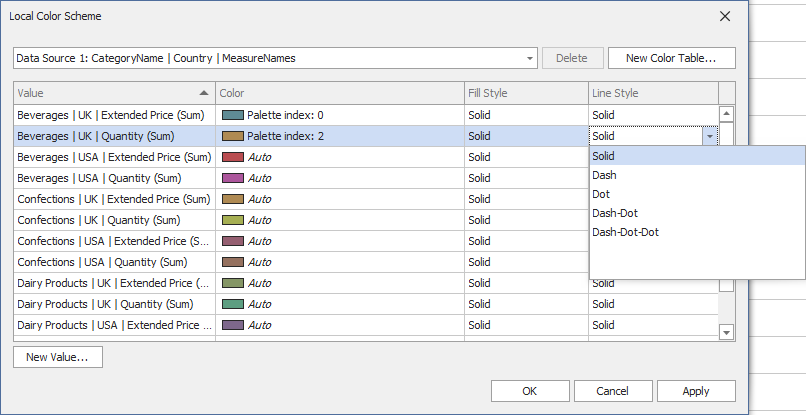This screenshot has width=806, height=415.
Task: Click New Color Table button
Action: pos(671,58)
